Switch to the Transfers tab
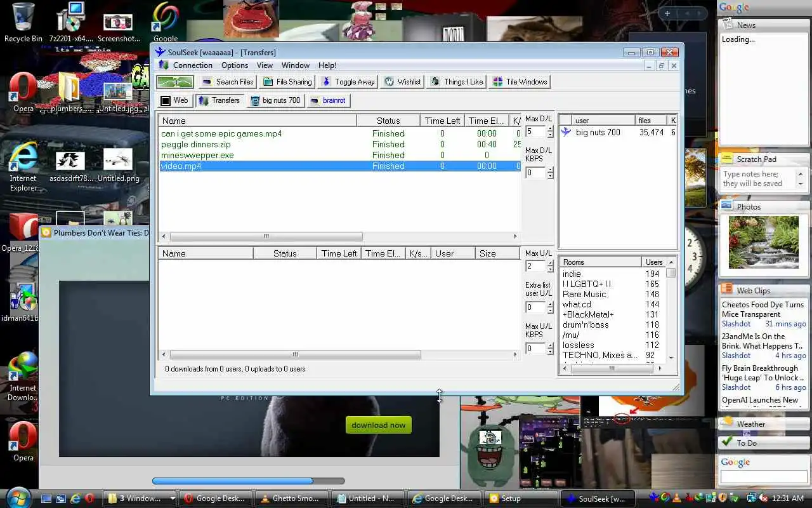The height and width of the screenshot is (508, 812). (x=219, y=100)
